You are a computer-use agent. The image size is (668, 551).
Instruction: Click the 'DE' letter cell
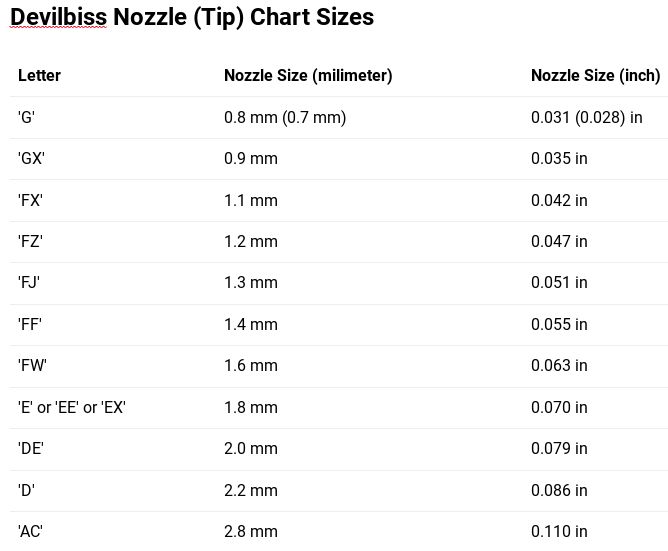tap(31, 449)
